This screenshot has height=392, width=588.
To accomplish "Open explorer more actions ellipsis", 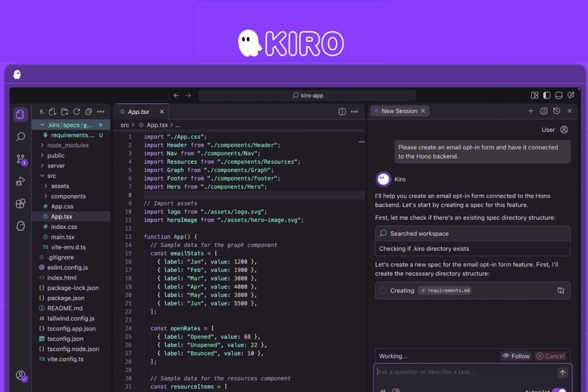I will pyautogui.click(x=100, y=112).
